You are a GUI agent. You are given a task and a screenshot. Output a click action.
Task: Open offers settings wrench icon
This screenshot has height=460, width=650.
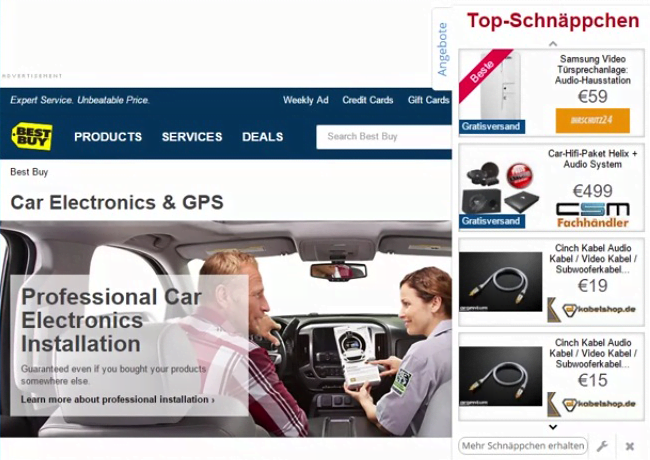coord(602,446)
